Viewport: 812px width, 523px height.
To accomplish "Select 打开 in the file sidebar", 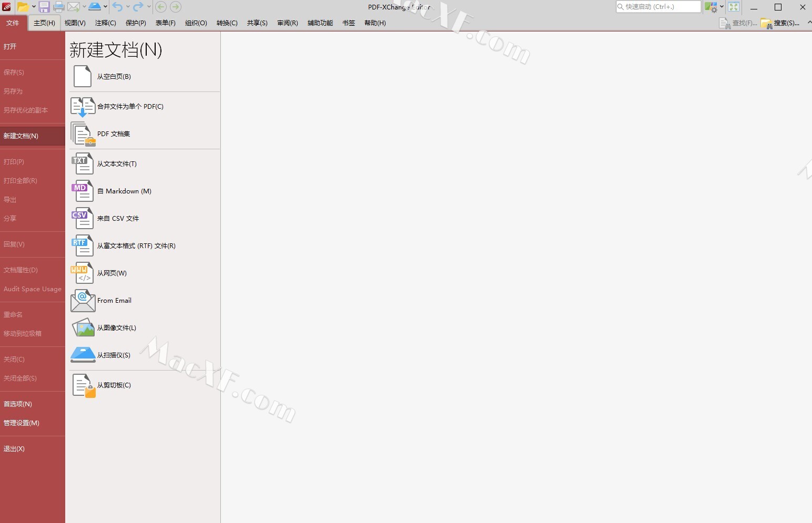I will coord(33,47).
